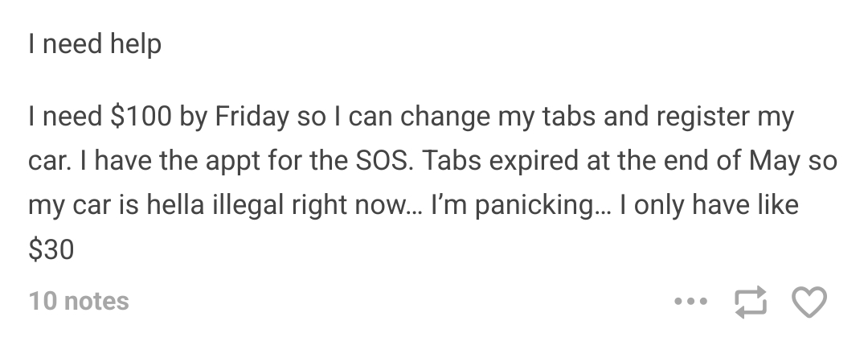The height and width of the screenshot is (362, 868).
Task: Click the "I need help" post title
Action: (95, 43)
